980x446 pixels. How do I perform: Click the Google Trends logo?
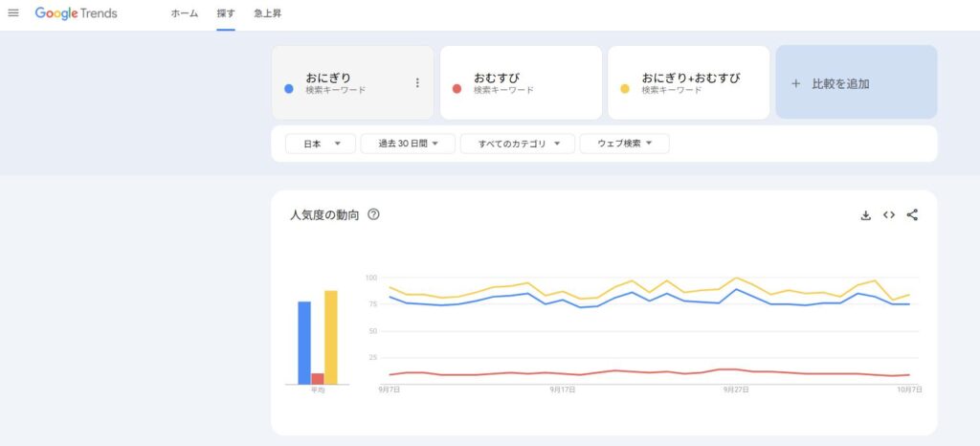[76, 13]
